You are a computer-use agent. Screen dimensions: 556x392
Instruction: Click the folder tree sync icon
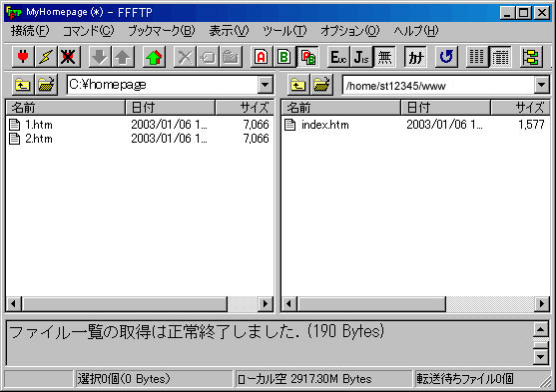coord(531,57)
